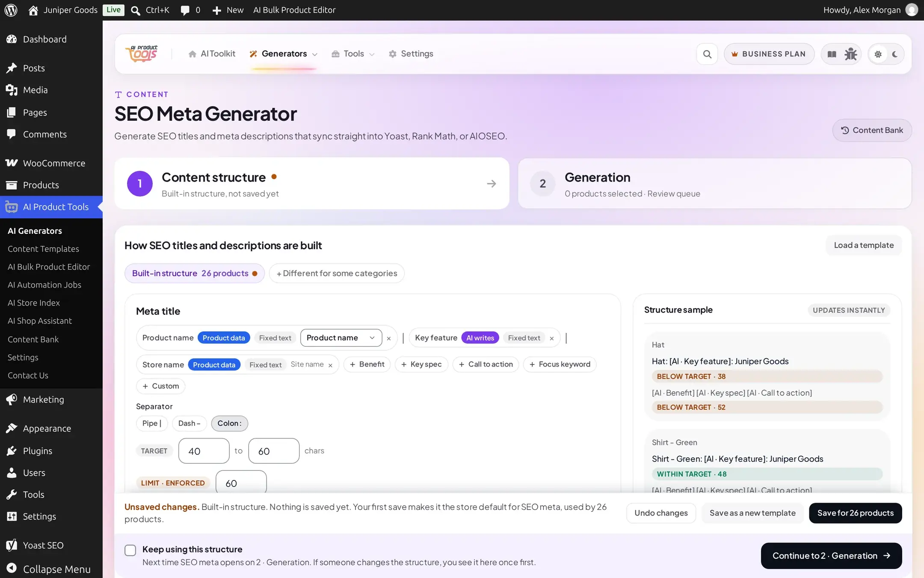The width and height of the screenshot is (924, 578).
Task: Open Yoast SEO in the sidebar
Action: tap(51, 545)
